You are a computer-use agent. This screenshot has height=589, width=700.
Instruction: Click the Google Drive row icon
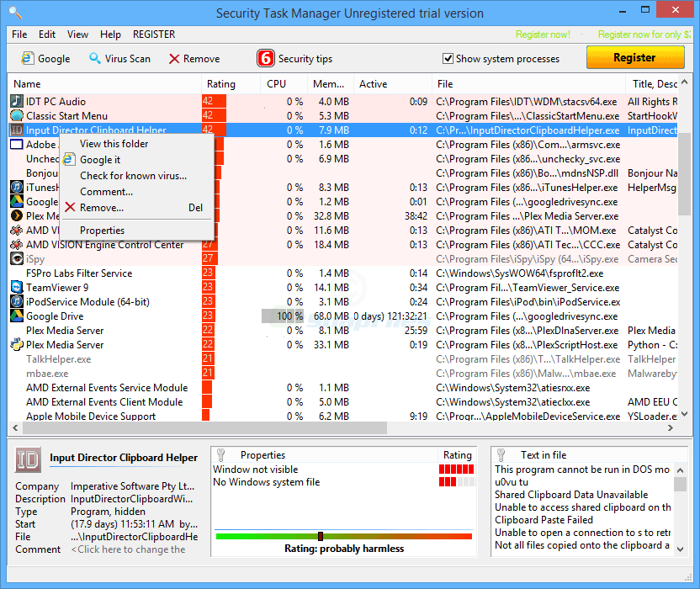[x=17, y=316]
